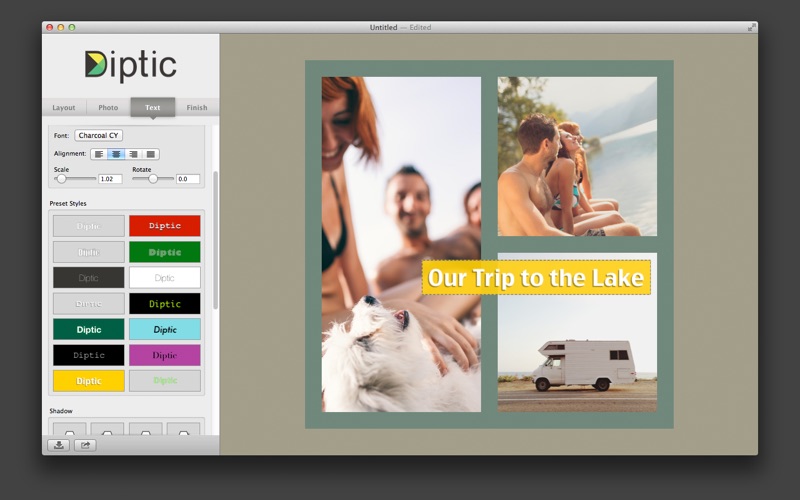Set text alignment to right
800x500 pixels.
133,154
